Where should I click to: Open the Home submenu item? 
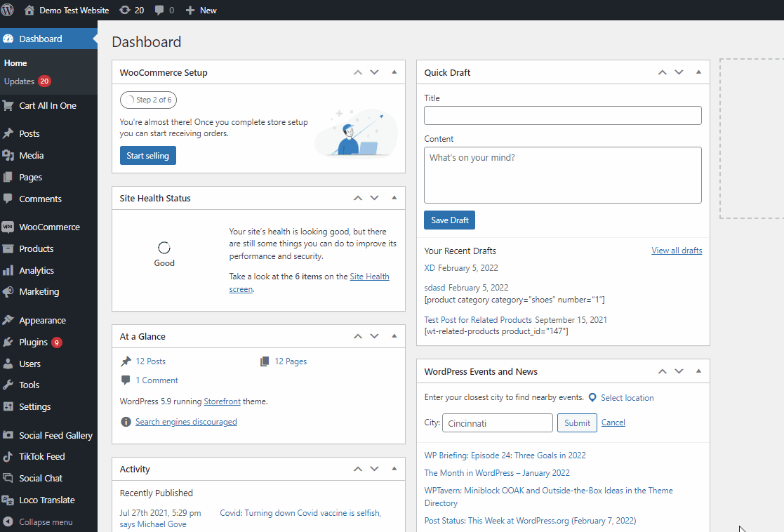(15, 63)
